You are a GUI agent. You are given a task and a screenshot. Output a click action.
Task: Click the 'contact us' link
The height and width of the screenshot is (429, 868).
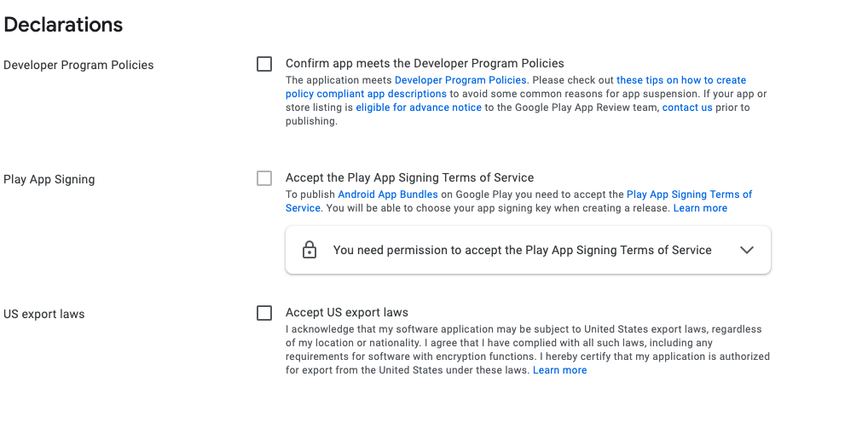coord(687,107)
